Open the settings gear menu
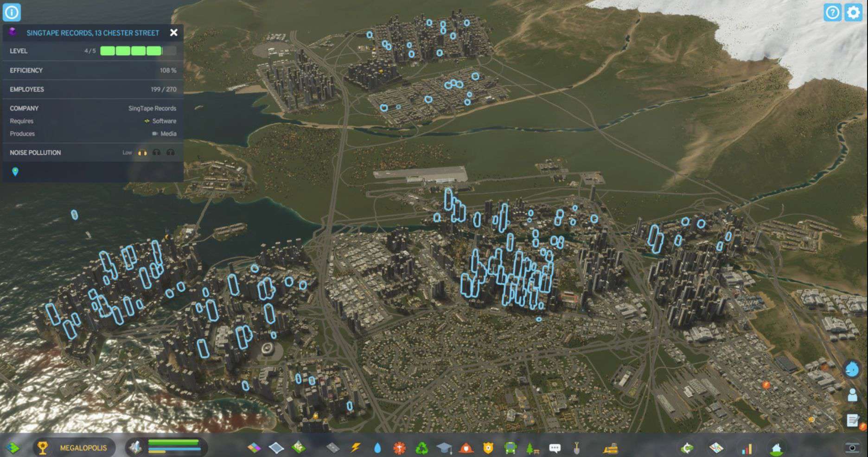 tap(854, 13)
